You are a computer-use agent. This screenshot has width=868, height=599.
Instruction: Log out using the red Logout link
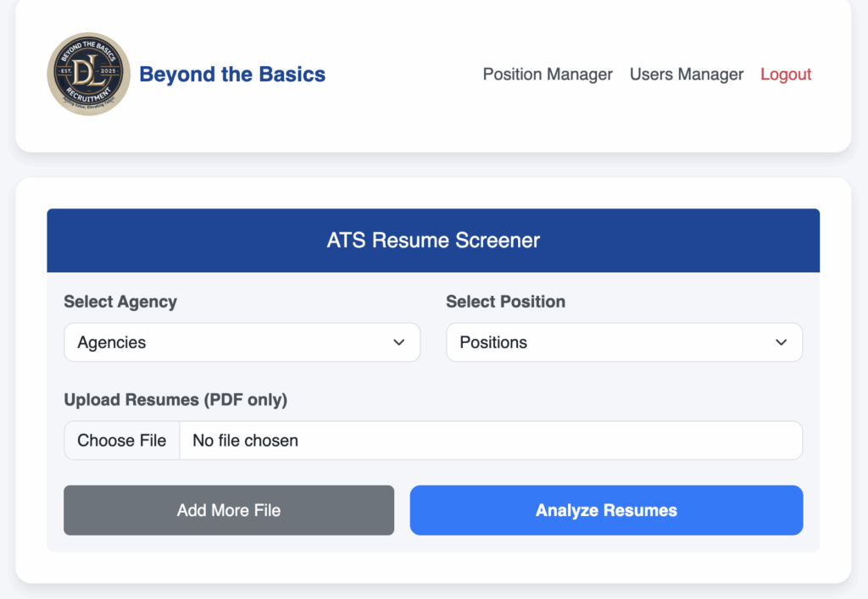click(x=786, y=75)
